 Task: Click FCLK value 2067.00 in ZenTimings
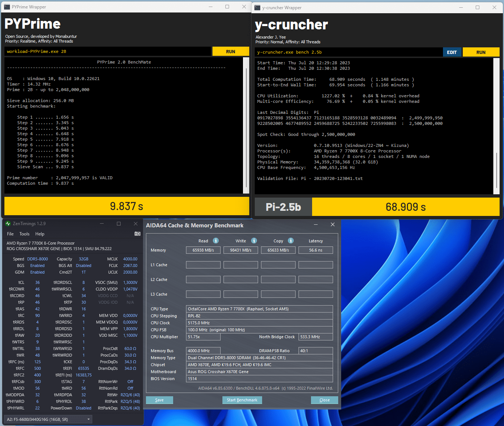130,266
